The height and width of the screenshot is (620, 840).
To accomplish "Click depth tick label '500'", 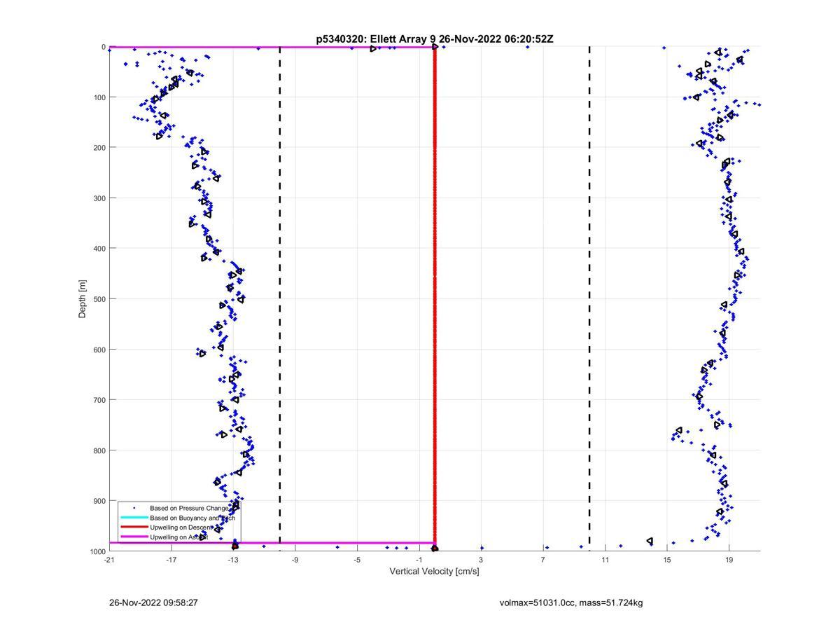I will (x=99, y=299).
